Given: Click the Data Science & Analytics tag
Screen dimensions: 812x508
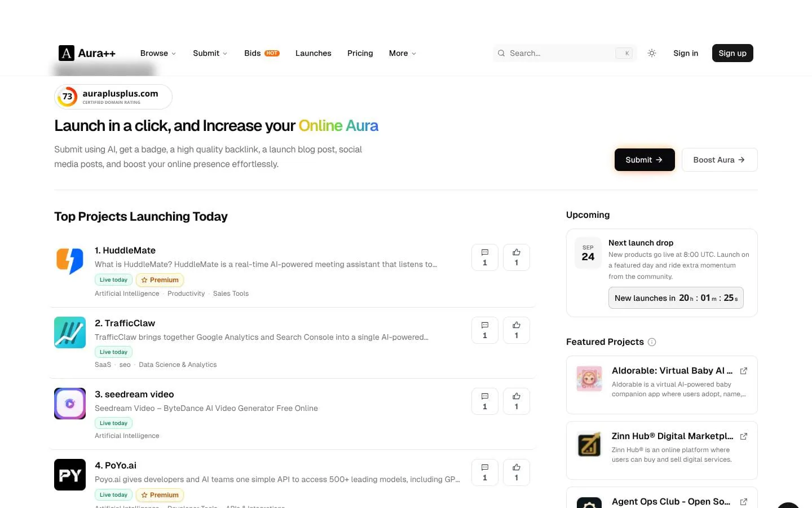Looking at the screenshot, I should coord(178,365).
